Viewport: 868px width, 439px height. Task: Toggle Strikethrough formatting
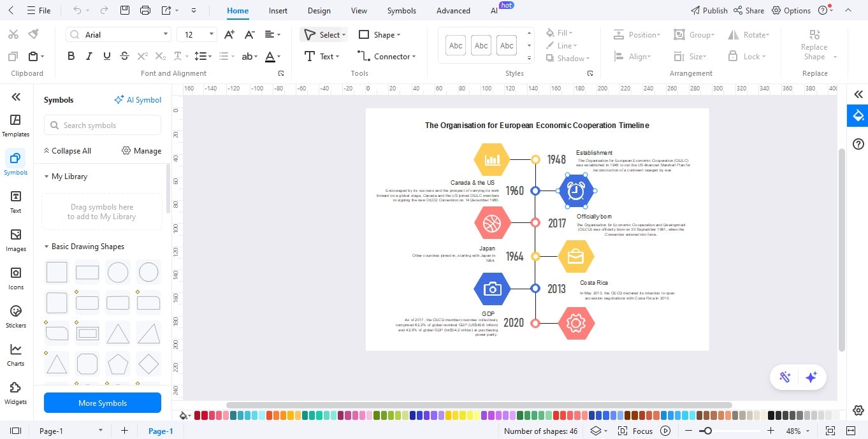pos(124,56)
